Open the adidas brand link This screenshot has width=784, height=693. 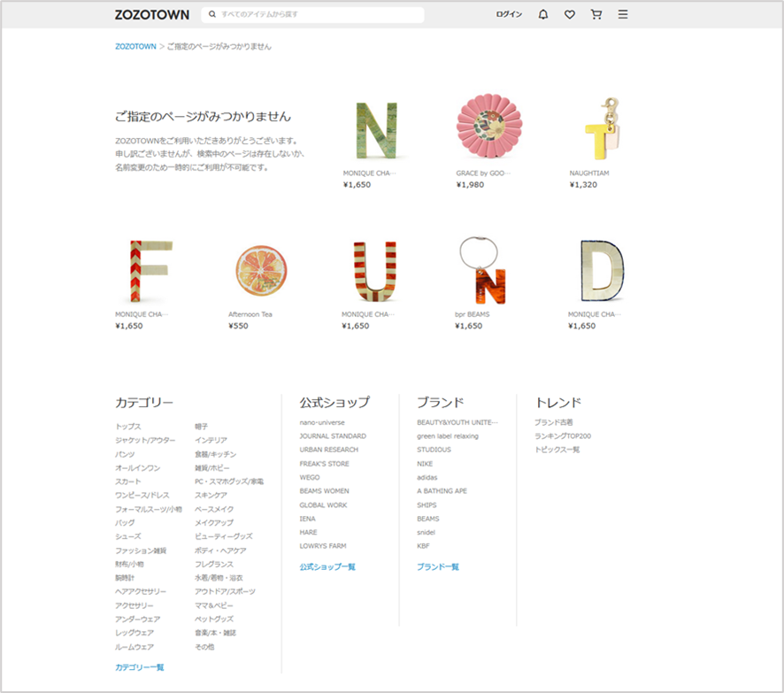427,478
